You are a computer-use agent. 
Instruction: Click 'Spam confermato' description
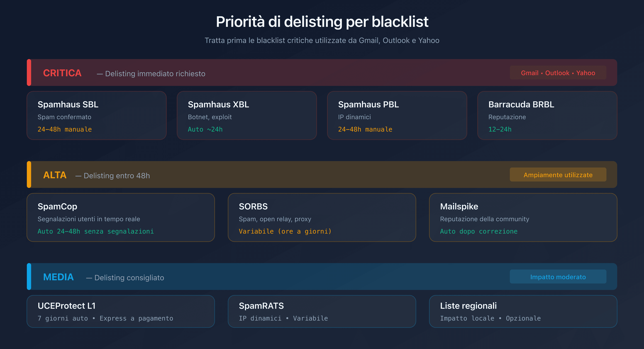(64, 117)
